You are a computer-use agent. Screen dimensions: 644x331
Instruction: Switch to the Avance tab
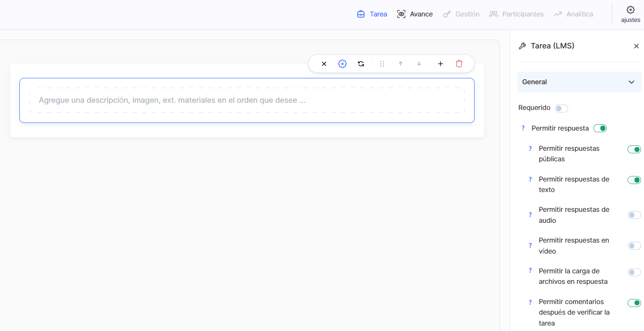pos(415,14)
